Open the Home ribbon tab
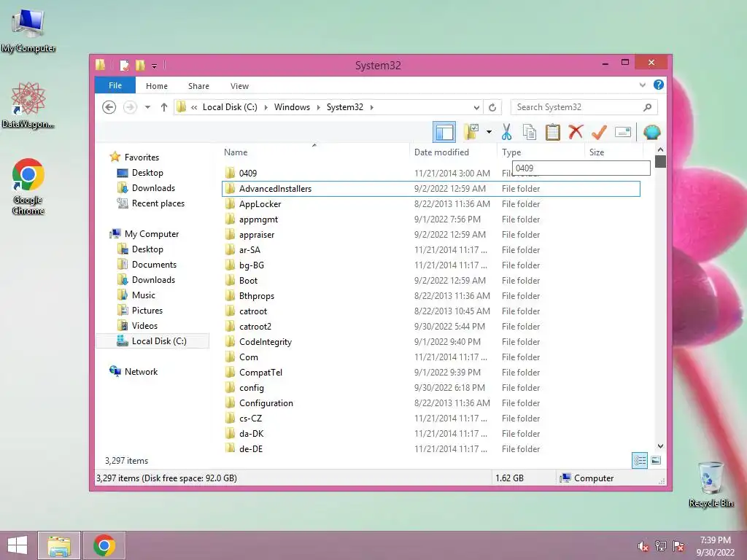Screen dimensions: 747x560 click(157, 86)
